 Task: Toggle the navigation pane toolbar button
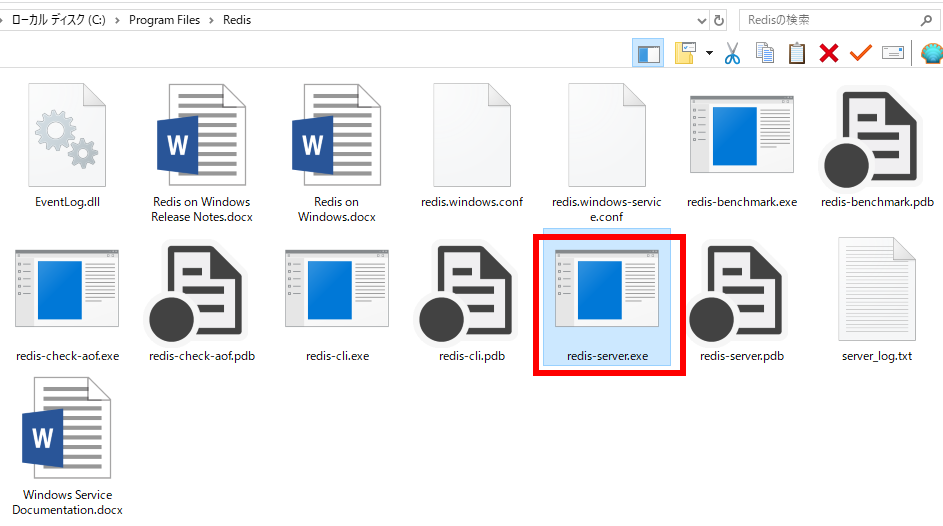click(648, 54)
